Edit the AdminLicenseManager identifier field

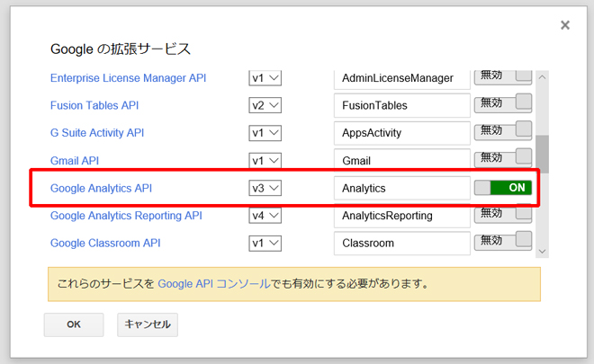click(x=402, y=79)
